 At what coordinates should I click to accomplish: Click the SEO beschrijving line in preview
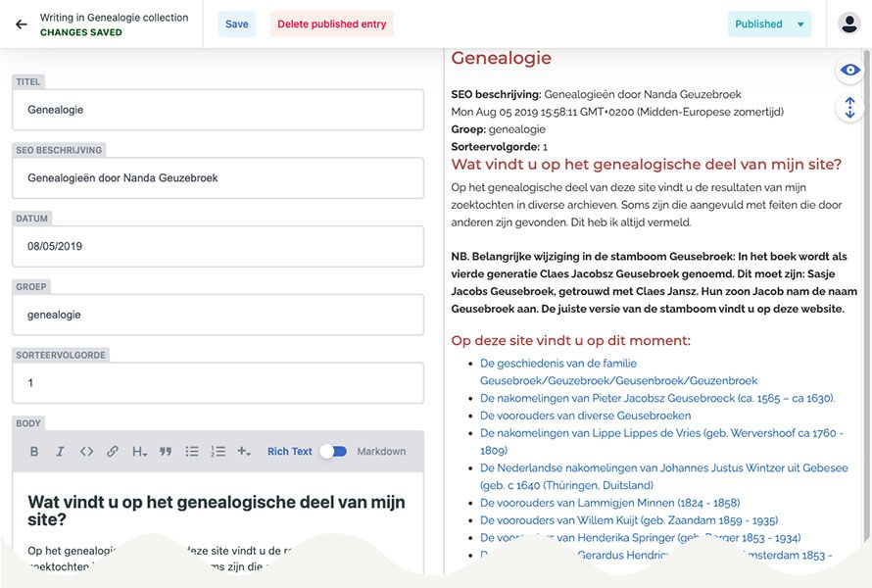pos(596,94)
